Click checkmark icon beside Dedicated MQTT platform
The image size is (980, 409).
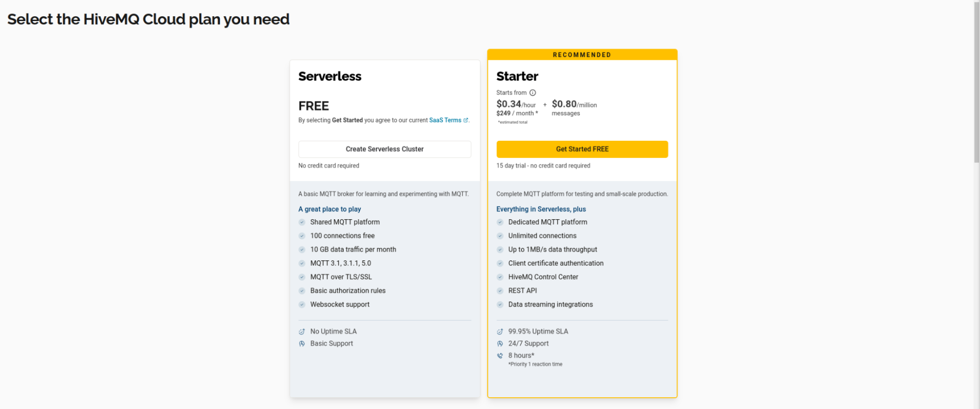[x=500, y=222]
